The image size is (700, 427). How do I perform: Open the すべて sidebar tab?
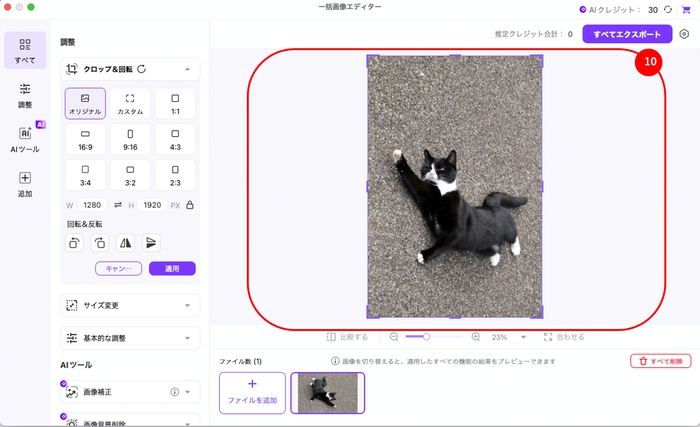point(25,50)
